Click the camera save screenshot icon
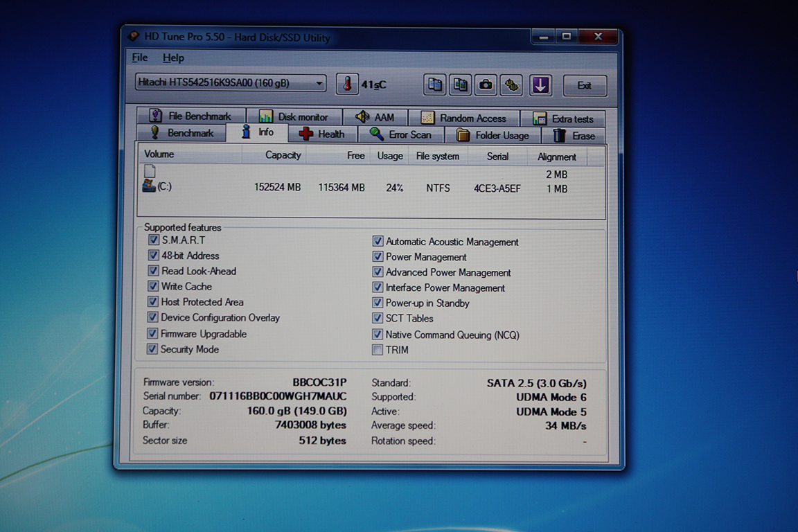 click(x=486, y=85)
